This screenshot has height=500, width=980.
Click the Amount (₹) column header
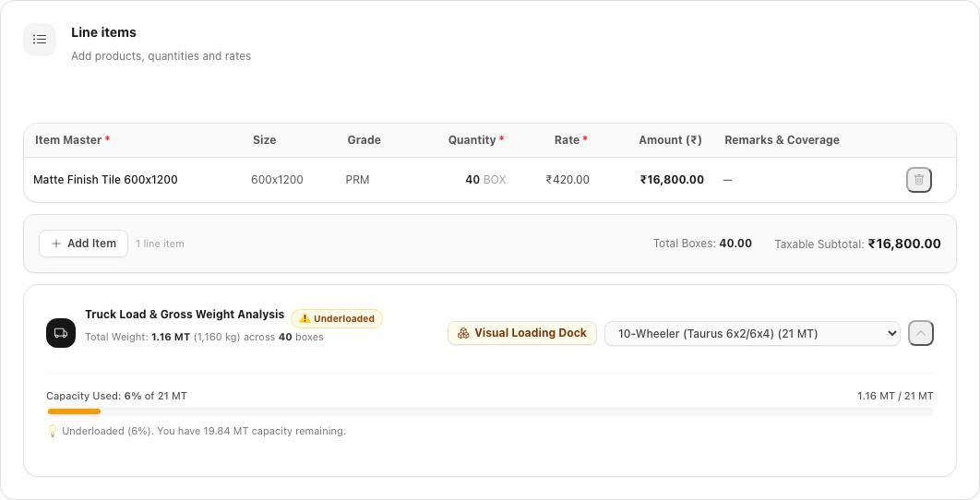(x=670, y=140)
